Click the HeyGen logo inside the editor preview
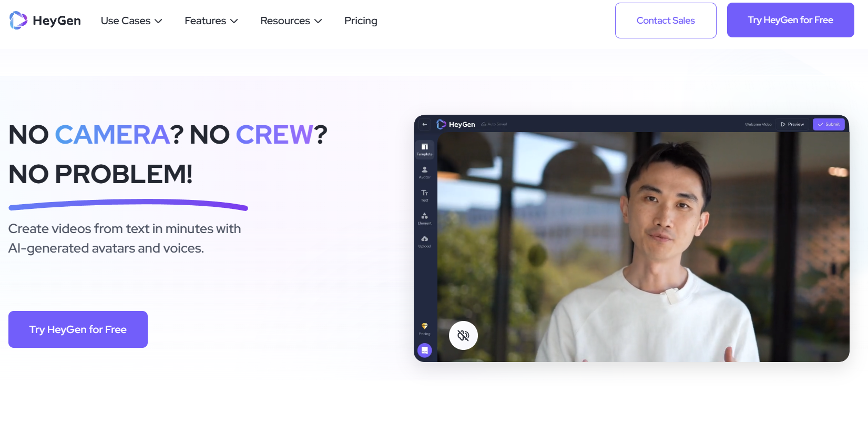This screenshot has height=422, width=868. click(x=456, y=124)
